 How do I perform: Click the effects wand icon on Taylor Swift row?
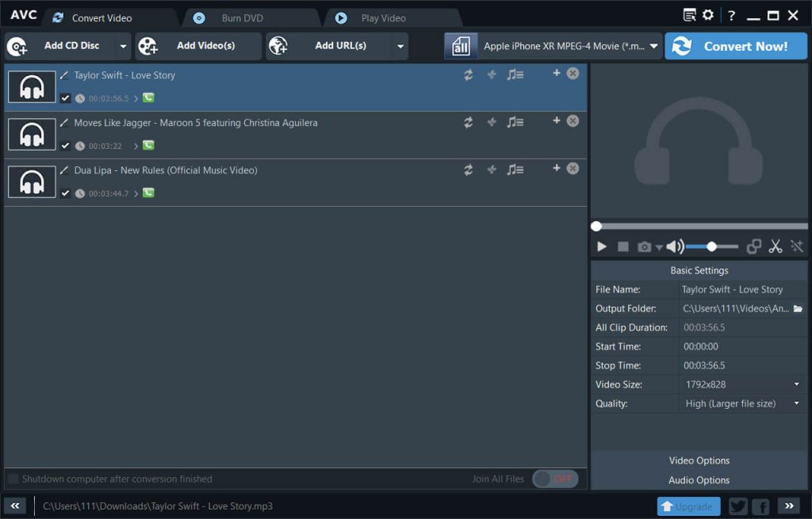pyautogui.click(x=492, y=75)
